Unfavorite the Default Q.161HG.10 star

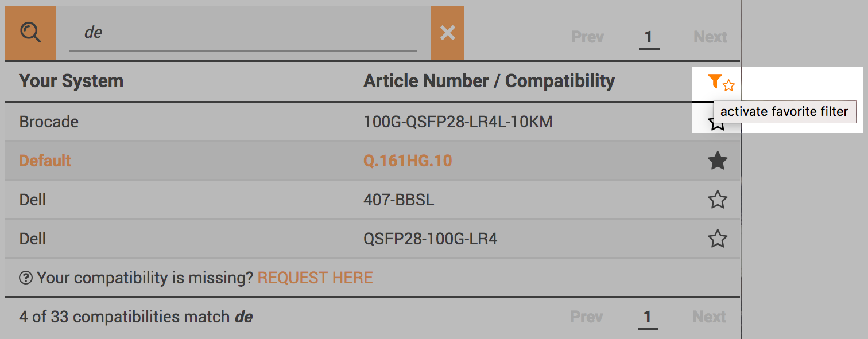718,161
